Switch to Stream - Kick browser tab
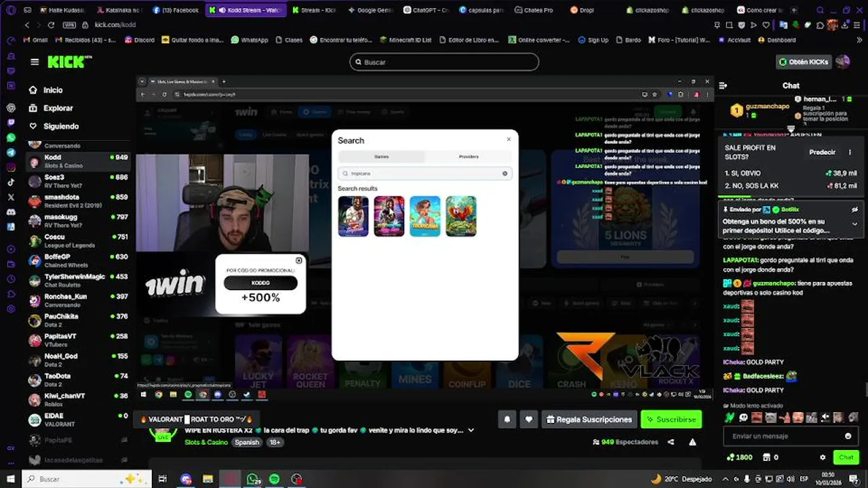This screenshot has height=488, width=868. (314, 10)
